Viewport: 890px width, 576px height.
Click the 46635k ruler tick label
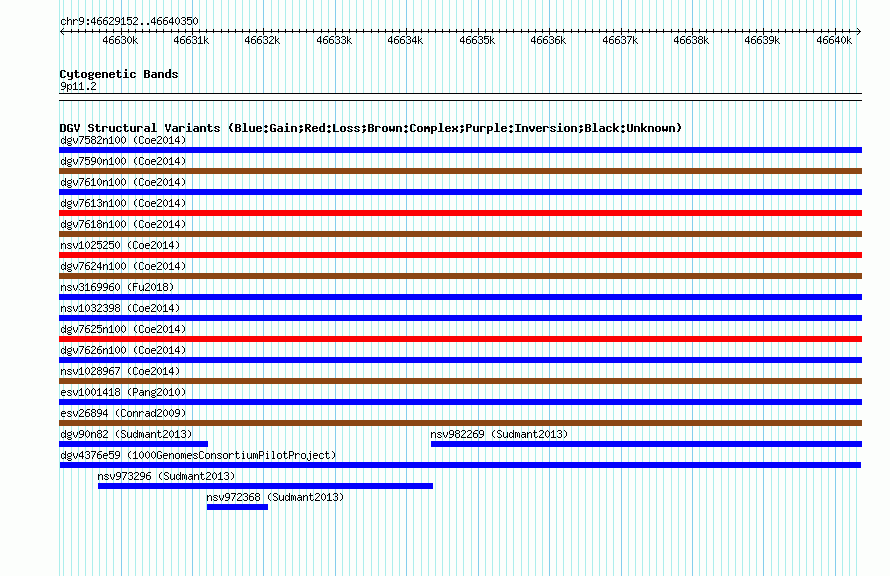pos(477,40)
